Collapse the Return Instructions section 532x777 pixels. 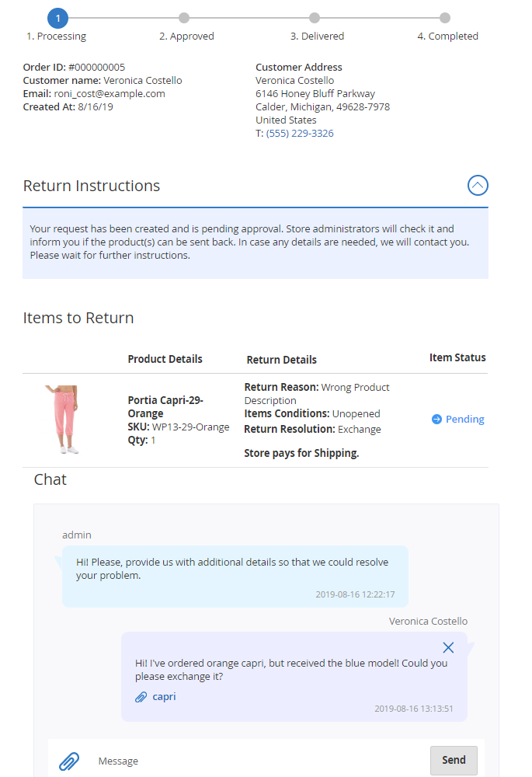[x=478, y=186]
